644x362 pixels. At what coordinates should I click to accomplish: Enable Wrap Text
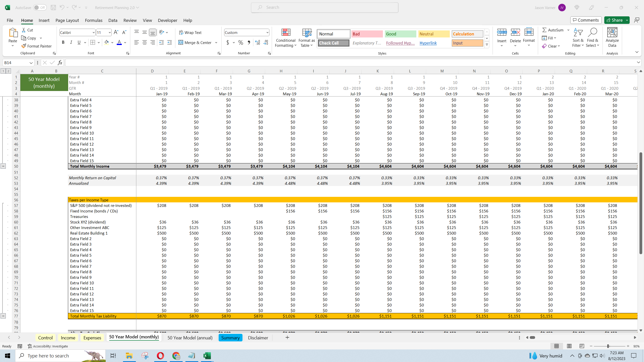(190, 32)
